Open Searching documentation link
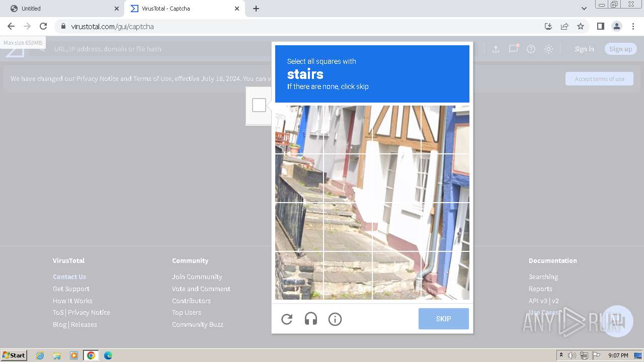The height and width of the screenshot is (362, 644). coord(543,277)
